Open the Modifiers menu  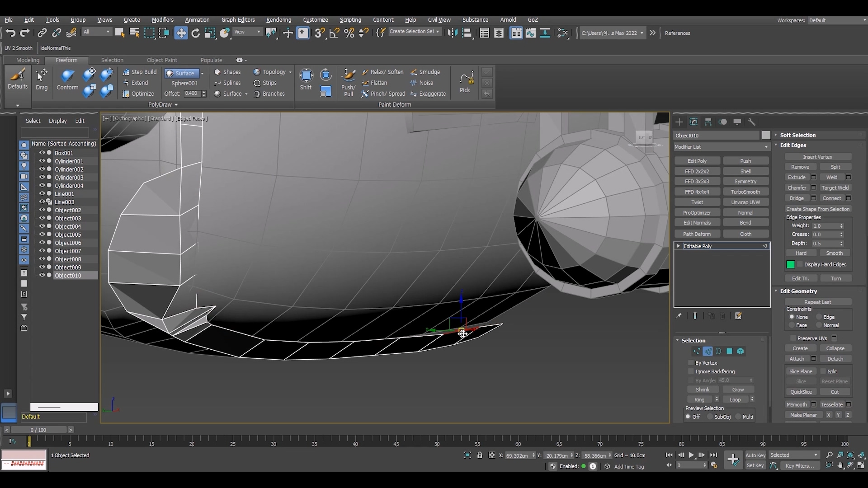coord(162,20)
